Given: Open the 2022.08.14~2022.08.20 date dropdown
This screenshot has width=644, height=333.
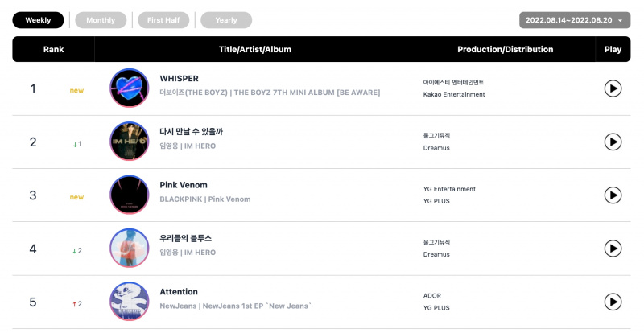Looking at the screenshot, I should coord(575,20).
